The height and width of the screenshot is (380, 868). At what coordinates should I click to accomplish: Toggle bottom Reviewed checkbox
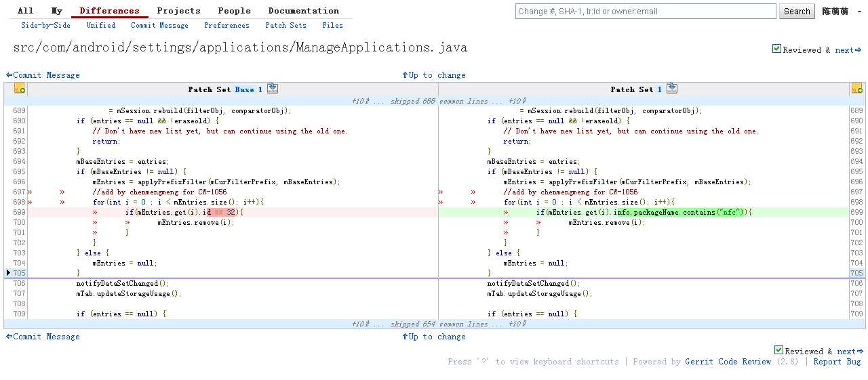coord(778,350)
